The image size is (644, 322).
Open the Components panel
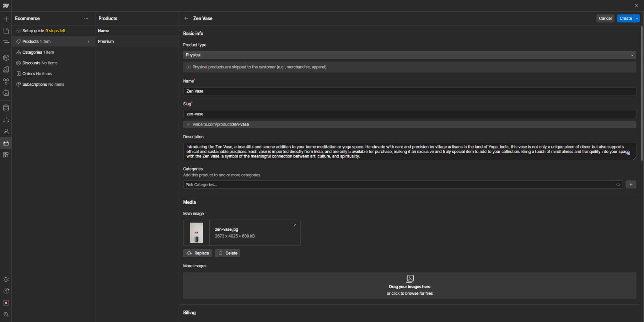(6, 58)
